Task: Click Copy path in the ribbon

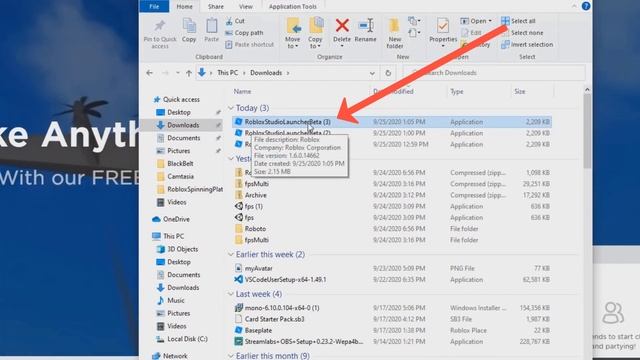Action: click(x=244, y=33)
